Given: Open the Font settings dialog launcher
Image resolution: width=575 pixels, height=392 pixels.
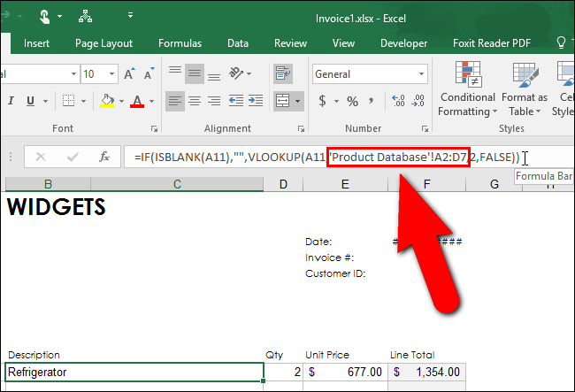Looking at the screenshot, I should [155, 128].
